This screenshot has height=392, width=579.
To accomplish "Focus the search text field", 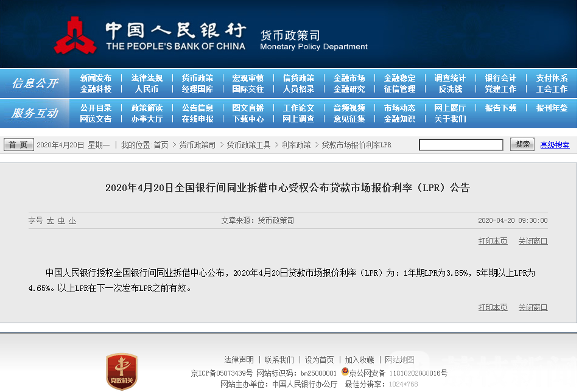I will tap(461, 145).
